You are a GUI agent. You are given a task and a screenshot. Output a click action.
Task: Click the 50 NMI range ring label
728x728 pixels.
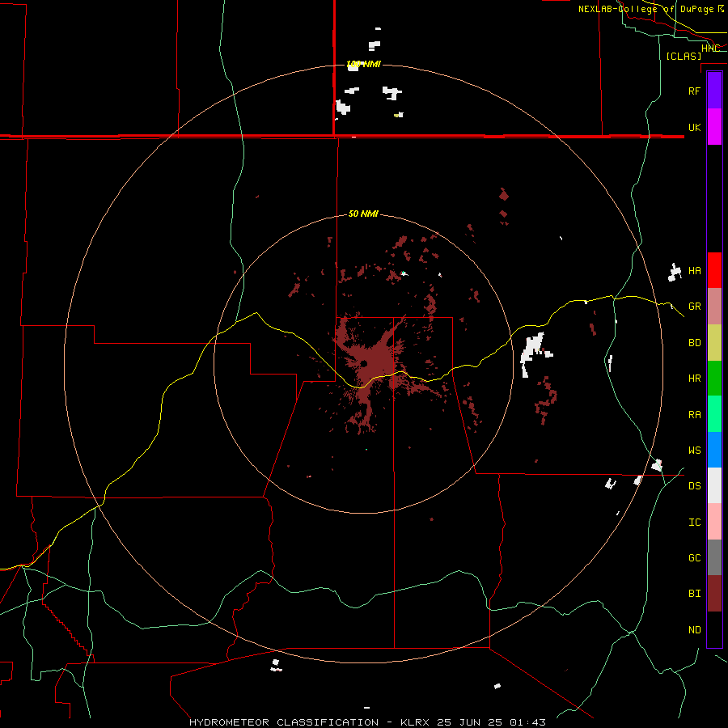pos(363,214)
